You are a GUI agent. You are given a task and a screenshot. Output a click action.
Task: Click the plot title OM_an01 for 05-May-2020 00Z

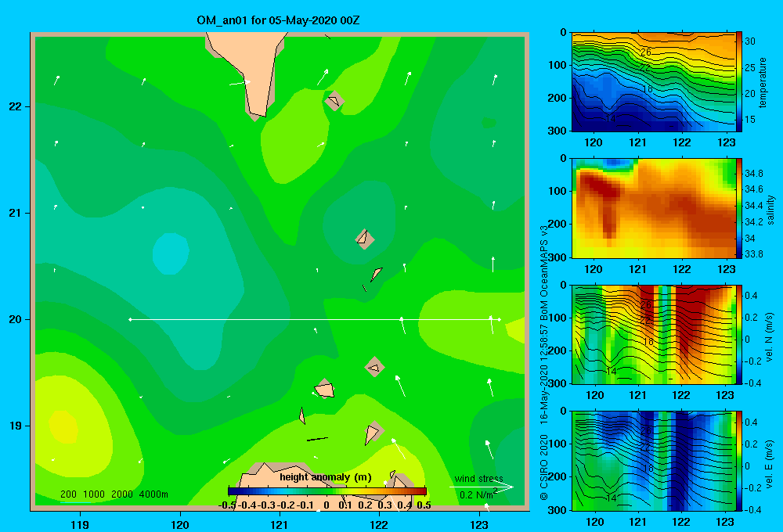[x=278, y=20]
